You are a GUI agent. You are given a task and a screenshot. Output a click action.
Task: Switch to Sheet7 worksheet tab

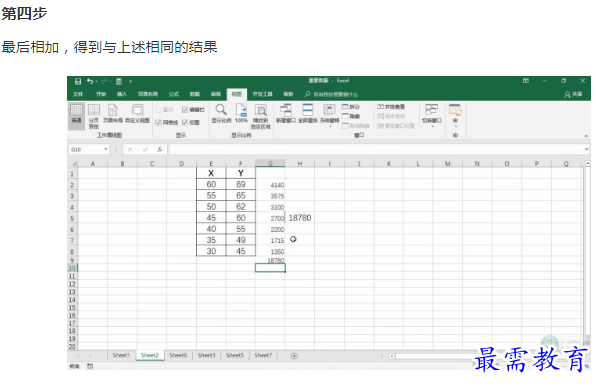click(263, 355)
